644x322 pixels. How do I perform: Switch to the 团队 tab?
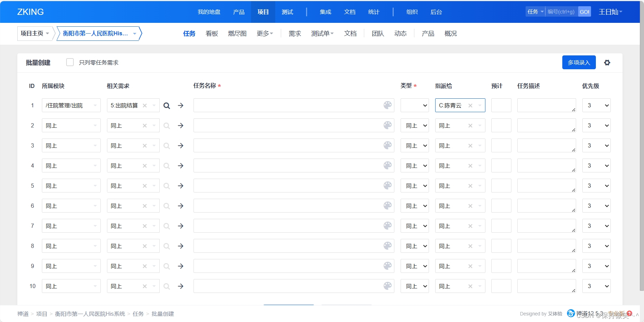tap(378, 34)
